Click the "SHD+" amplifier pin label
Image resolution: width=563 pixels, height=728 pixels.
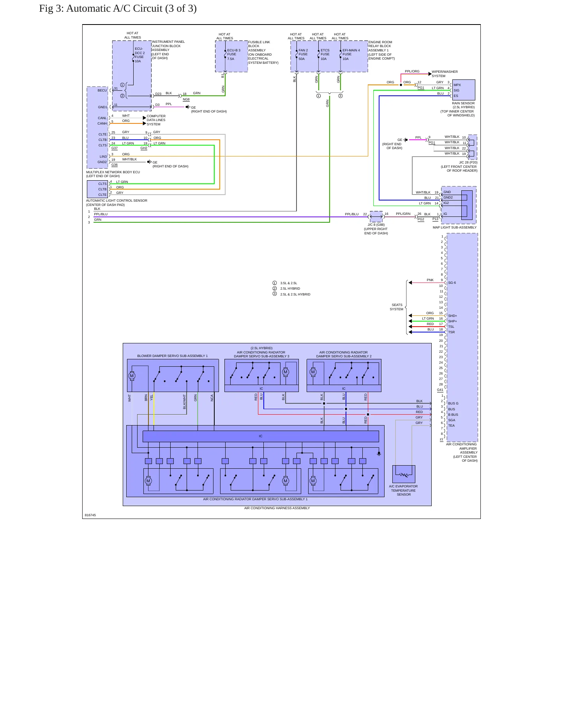[x=452, y=316]
